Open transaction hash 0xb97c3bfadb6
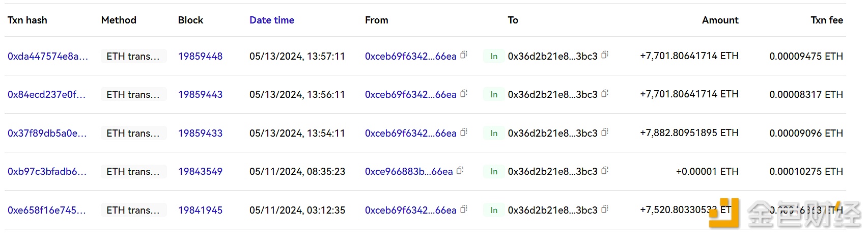 pyautogui.click(x=47, y=172)
